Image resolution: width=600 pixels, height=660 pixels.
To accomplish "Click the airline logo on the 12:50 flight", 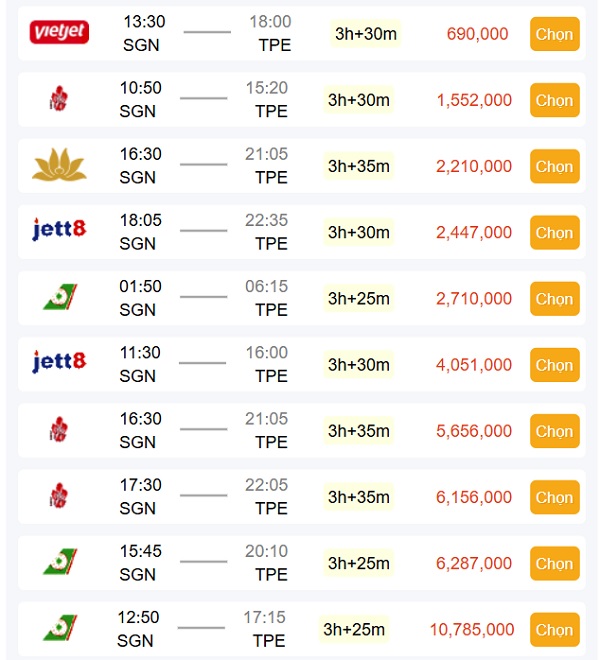I will click(x=60, y=628).
